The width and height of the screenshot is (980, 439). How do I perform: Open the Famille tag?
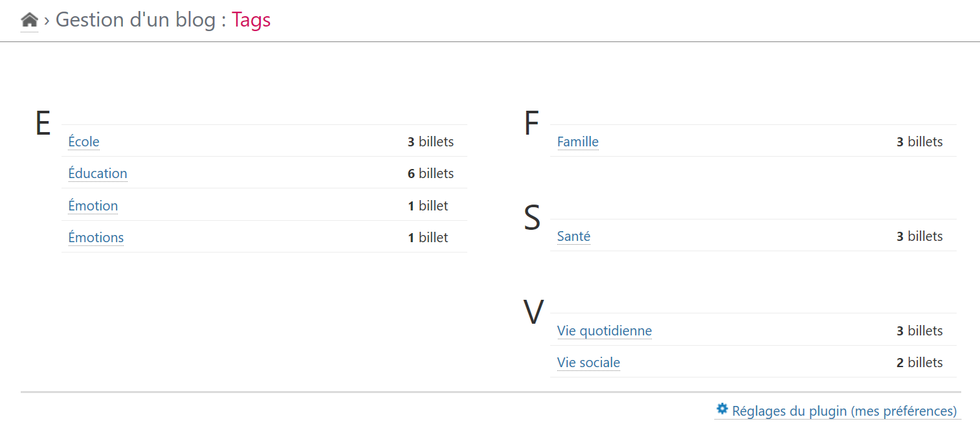pyautogui.click(x=578, y=142)
